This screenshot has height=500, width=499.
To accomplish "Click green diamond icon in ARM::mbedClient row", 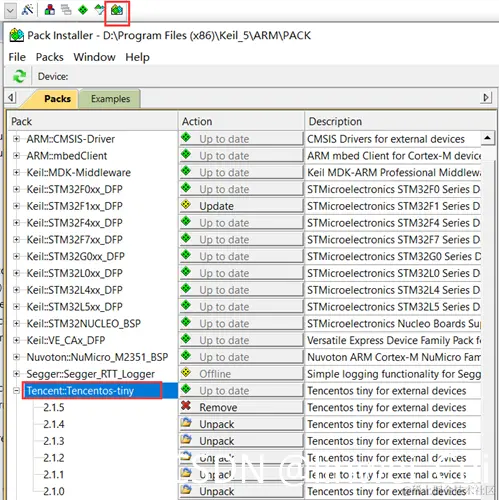I will pyautogui.click(x=186, y=154).
